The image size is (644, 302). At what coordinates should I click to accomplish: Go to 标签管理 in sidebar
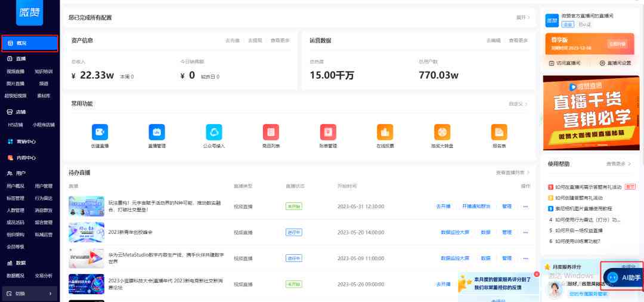coord(16,199)
